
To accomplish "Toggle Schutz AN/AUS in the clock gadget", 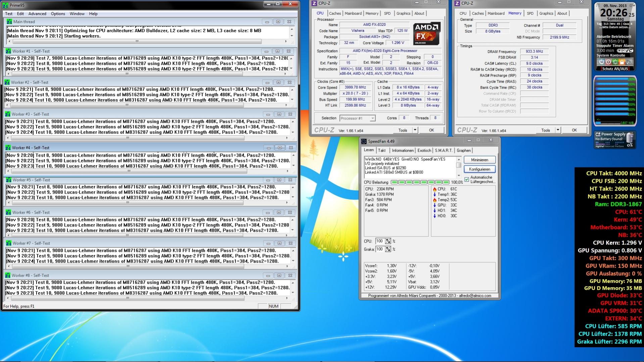I will [615, 69].
